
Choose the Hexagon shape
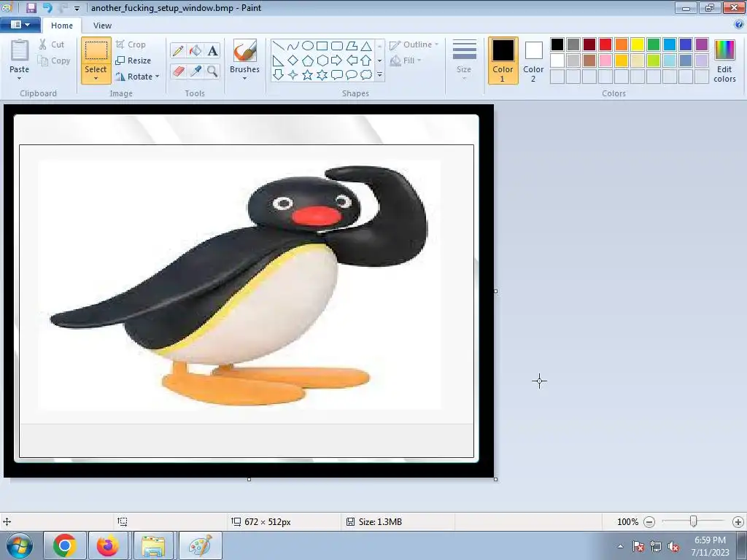point(322,61)
